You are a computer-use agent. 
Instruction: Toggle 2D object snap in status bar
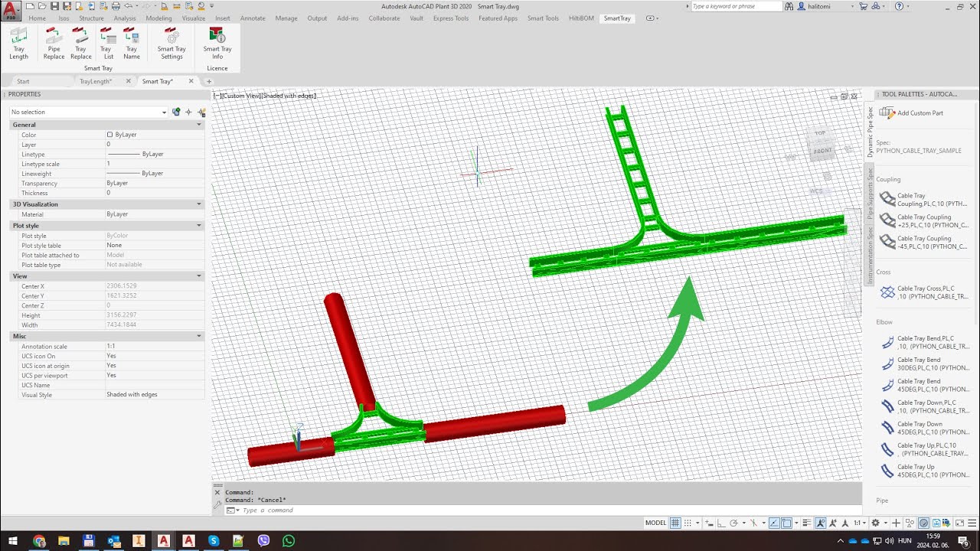[786, 523]
